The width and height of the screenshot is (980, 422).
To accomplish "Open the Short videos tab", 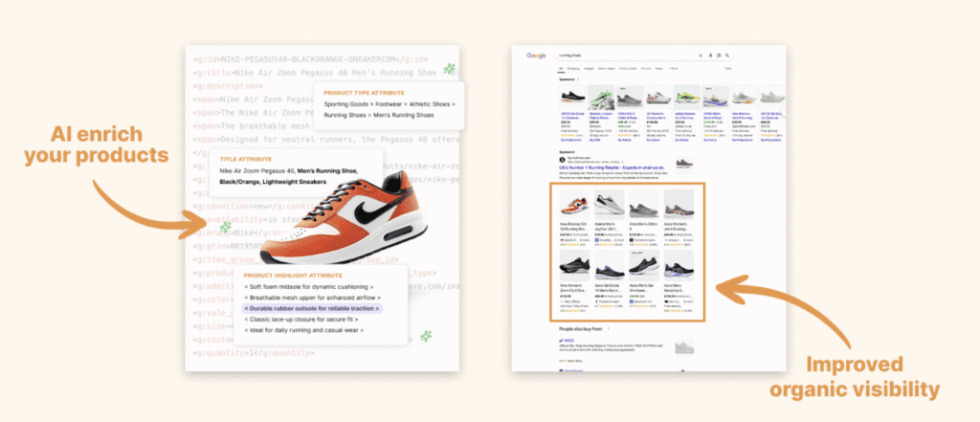I will [607, 68].
